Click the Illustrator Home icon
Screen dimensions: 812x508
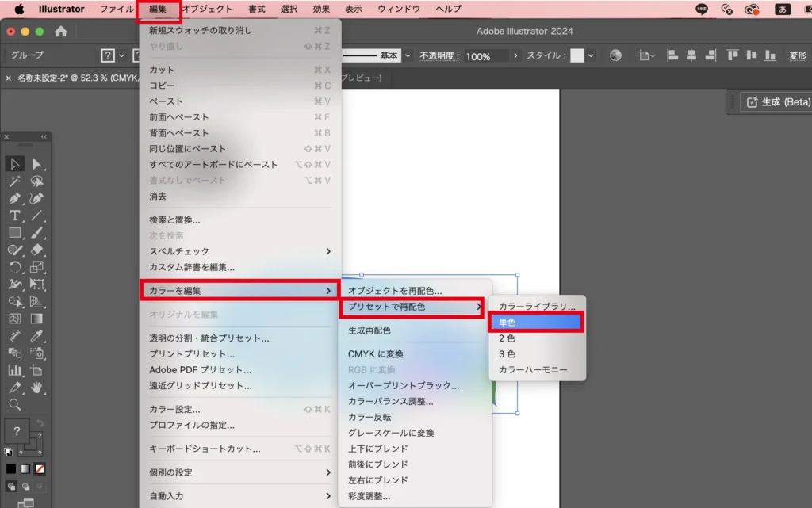point(61,32)
